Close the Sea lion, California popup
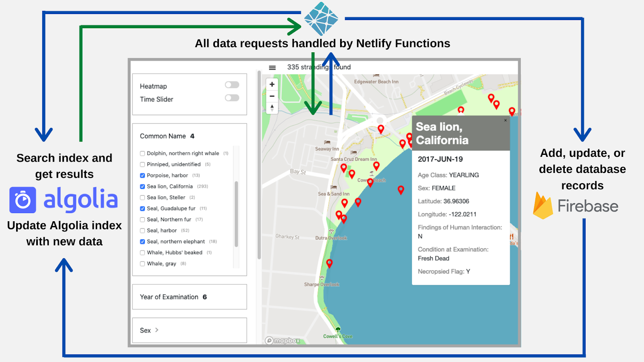 tap(506, 120)
